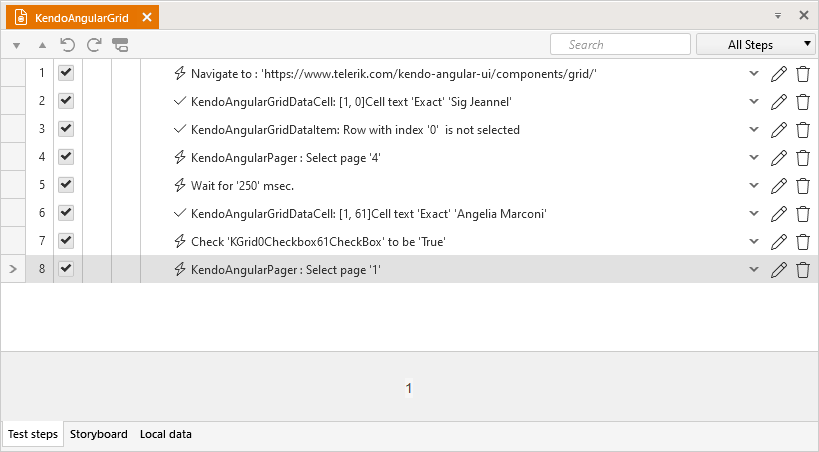Edit the 'Angelia Marconi' verification step

(779, 213)
